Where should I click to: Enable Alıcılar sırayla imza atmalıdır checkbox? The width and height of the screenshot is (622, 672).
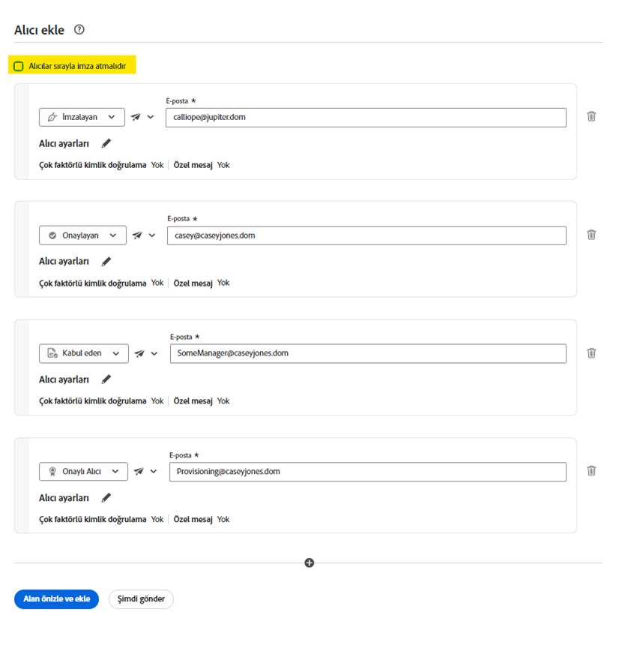[x=19, y=66]
